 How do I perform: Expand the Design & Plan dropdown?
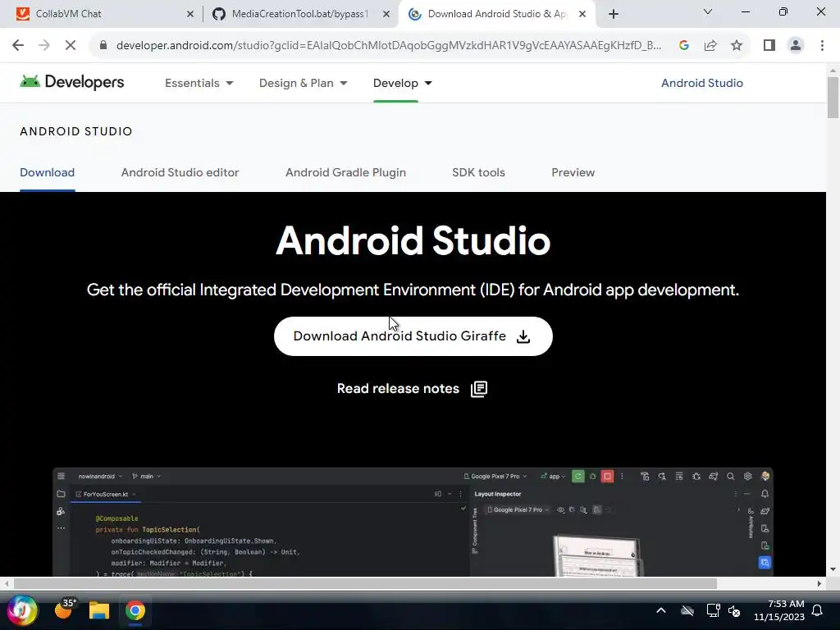point(304,83)
